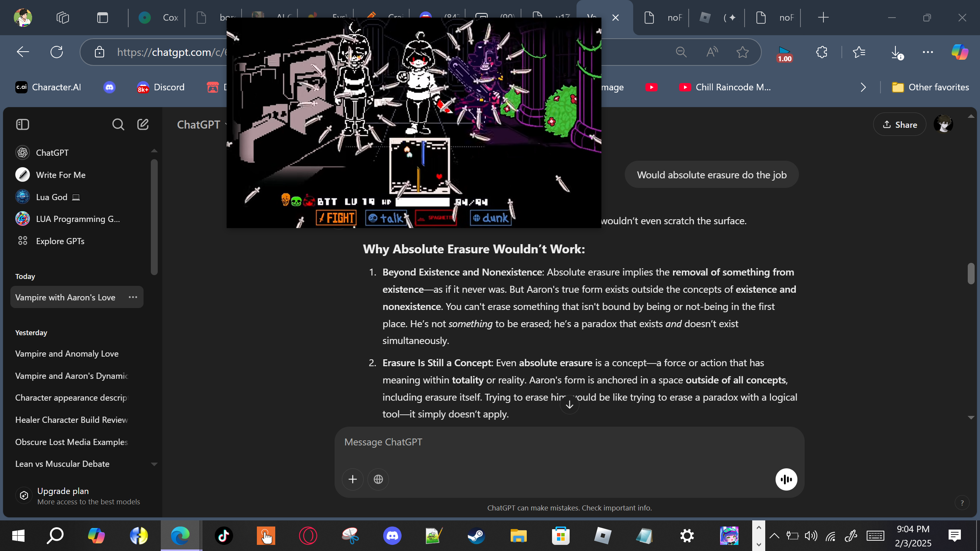This screenshot has height=551, width=980.
Task: Open the tab actions menu icon
Action: [103, 18]
